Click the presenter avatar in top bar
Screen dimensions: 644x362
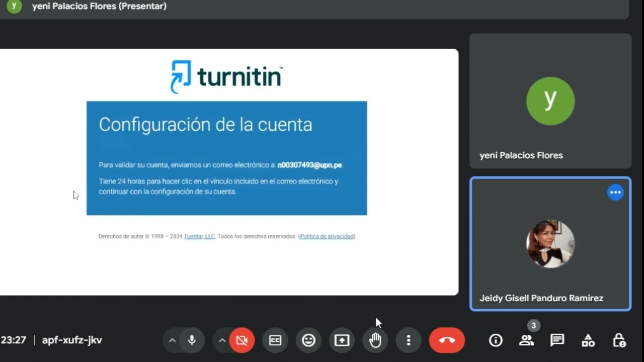click(x=14, y=6)
